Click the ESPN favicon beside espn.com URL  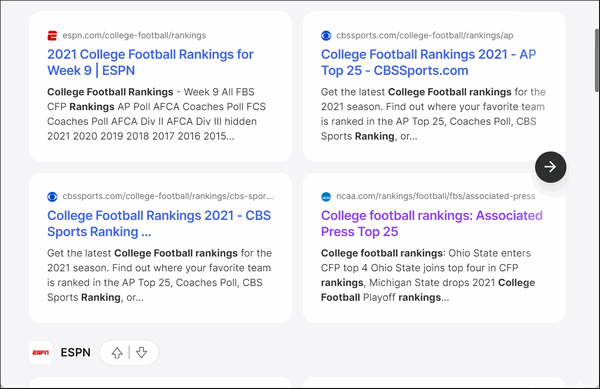pos(52,36)
